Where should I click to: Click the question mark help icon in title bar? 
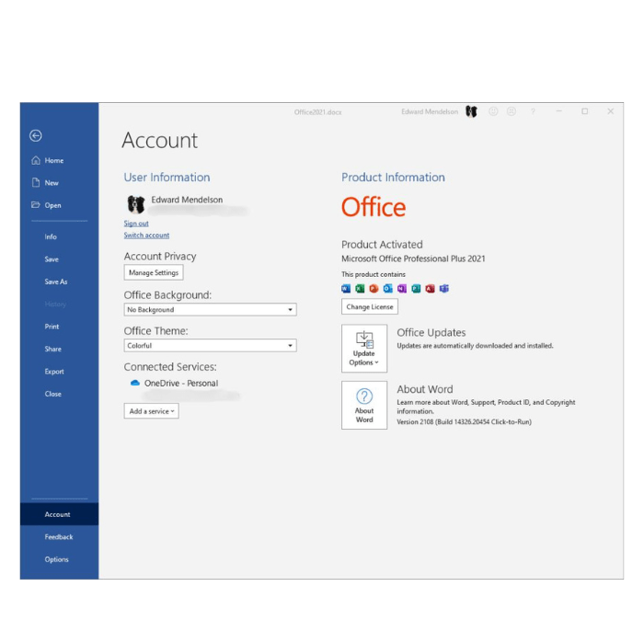pyautogui.click(x=533, y=111)
